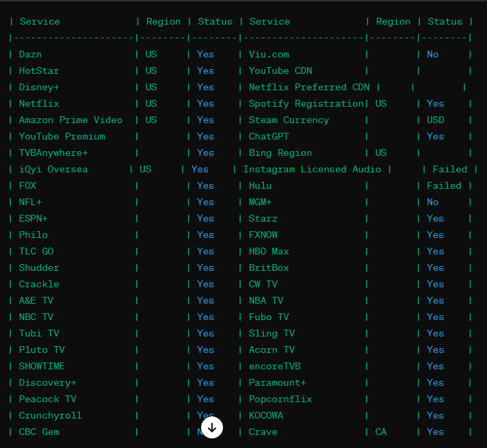Click Failed status for Instagram Licensed Audio
This screenshot has width=487, height=448.
[450, 170]
